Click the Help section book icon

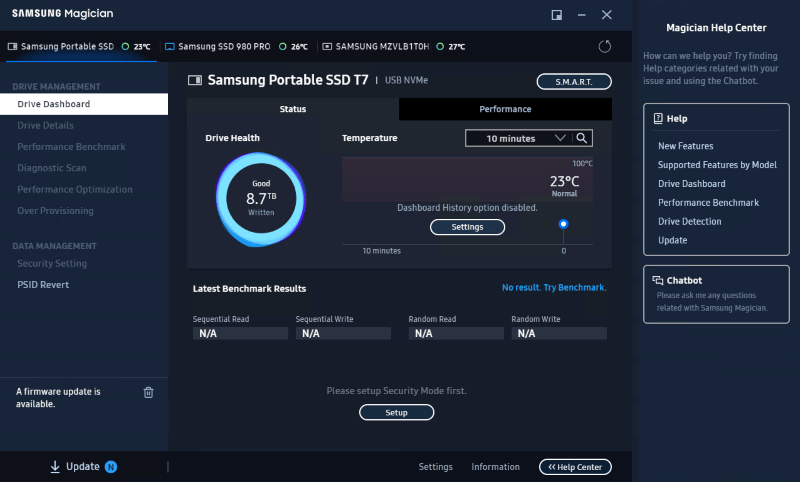[x=658, y=118]
